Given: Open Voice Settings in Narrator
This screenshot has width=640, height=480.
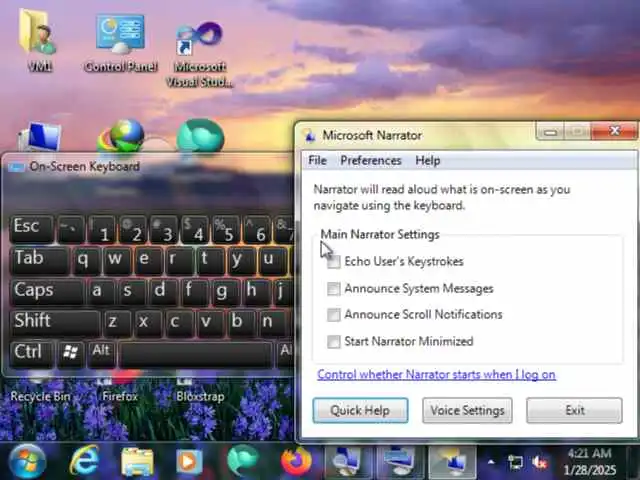Looking at the screenshot, I should 467,410.
